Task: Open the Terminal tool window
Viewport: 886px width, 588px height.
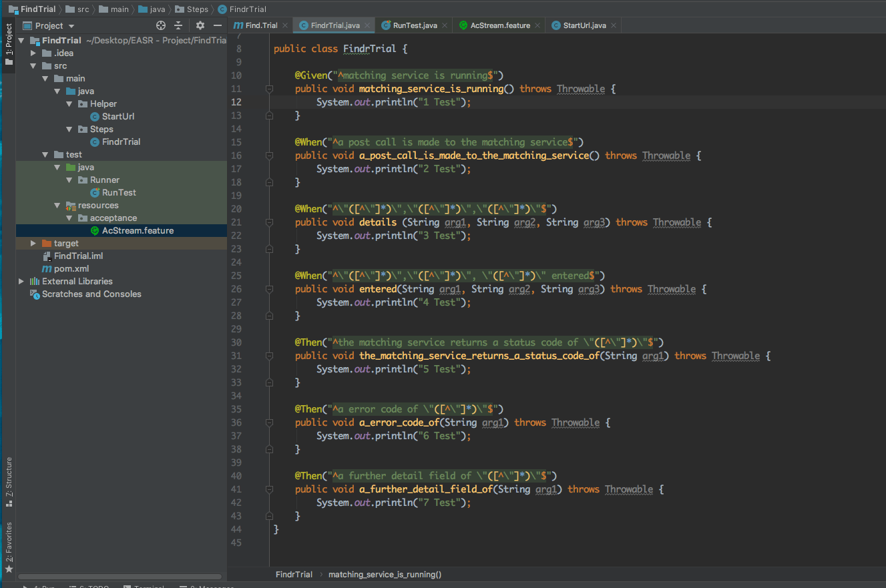Action: 144,585
